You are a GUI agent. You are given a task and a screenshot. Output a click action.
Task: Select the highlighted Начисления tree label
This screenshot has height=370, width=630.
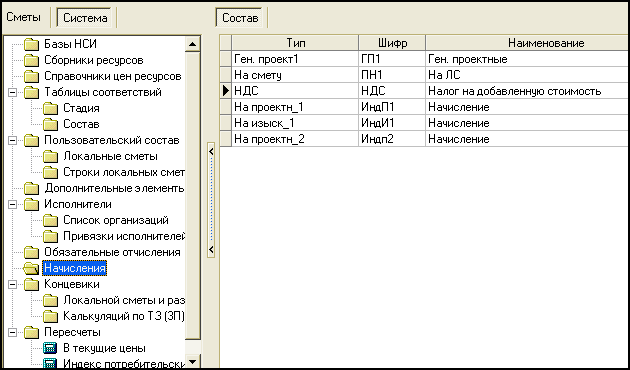pos(75,268)
